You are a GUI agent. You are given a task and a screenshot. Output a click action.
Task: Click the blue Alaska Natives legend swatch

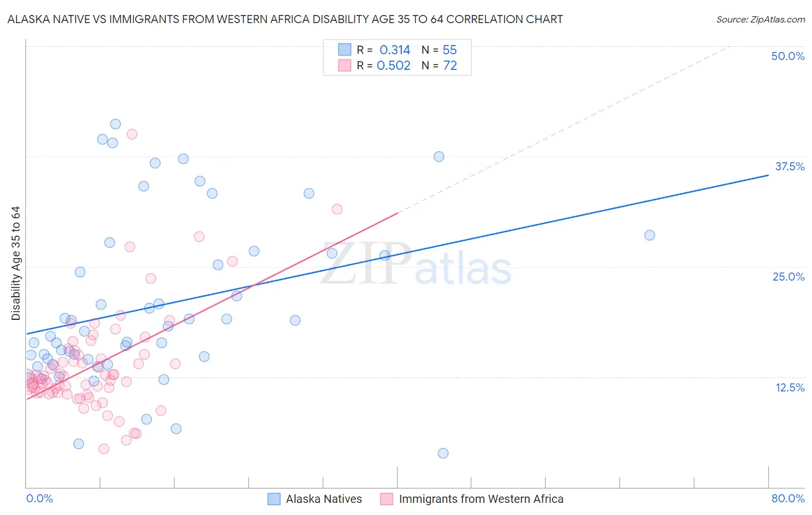[274, 499]
